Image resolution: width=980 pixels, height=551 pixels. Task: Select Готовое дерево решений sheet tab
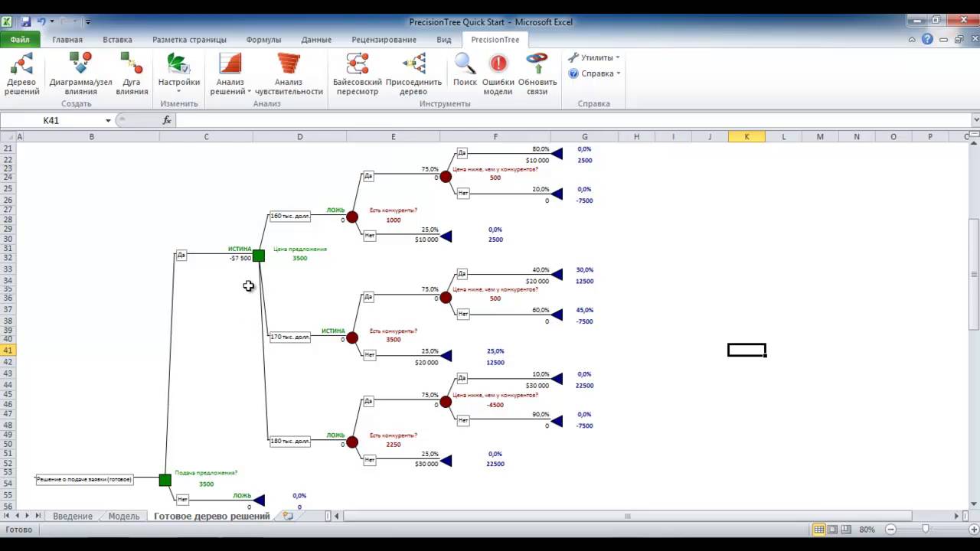211,517
